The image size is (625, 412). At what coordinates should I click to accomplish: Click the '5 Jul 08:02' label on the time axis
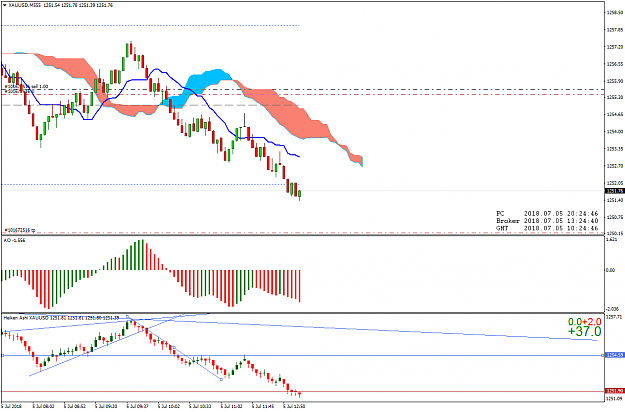click(43, 406)
